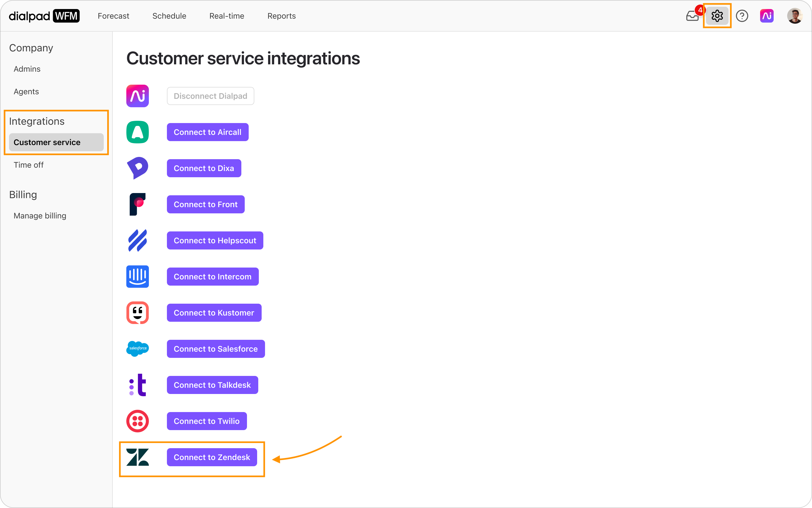Click Connect to Dixa
This screenshot has width=812, height=508.
point(204,168)
